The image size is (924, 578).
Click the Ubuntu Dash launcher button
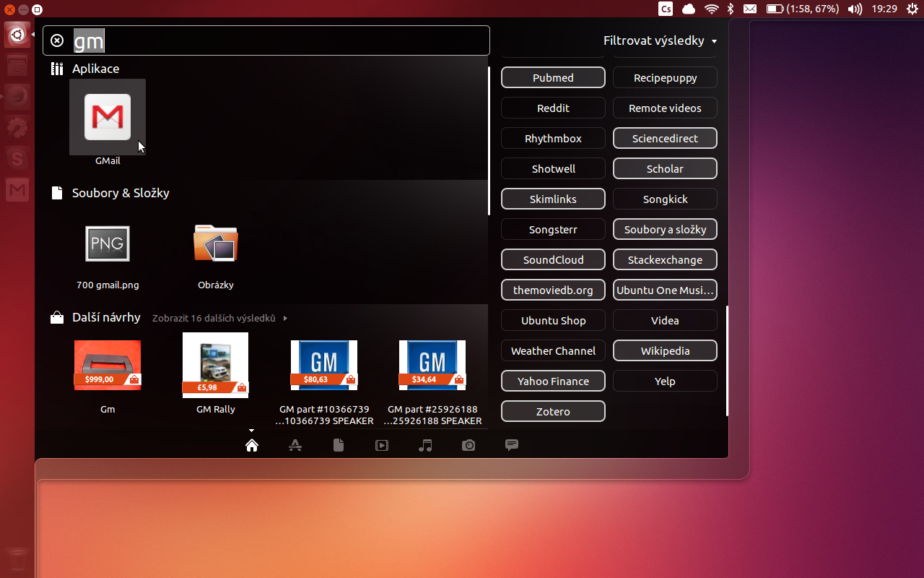click(17, 34)
